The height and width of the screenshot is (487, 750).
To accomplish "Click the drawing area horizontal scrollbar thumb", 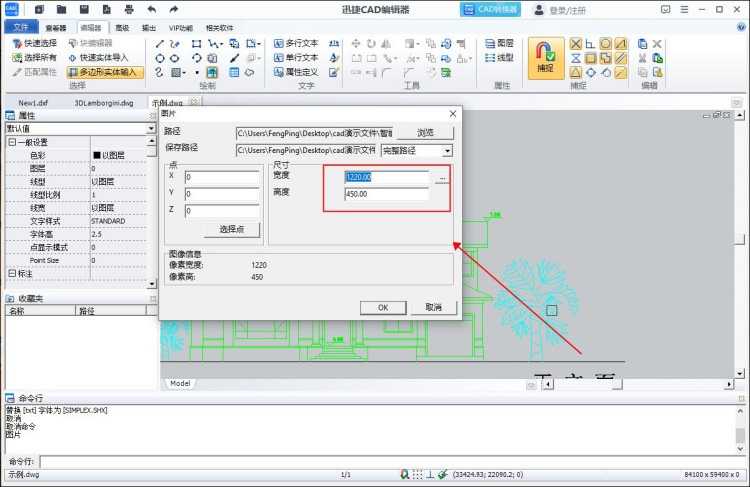I will [617, 384].
